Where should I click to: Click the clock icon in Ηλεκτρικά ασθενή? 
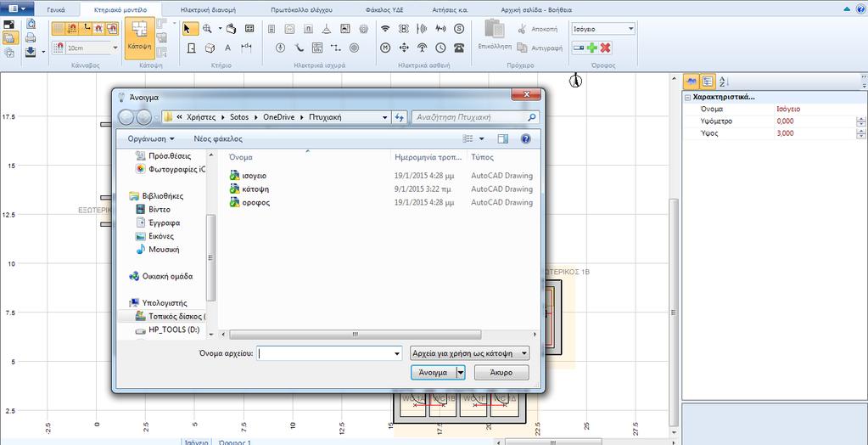440,48
